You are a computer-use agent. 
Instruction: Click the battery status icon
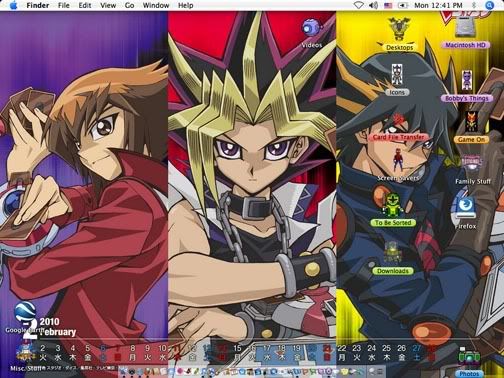403,5
